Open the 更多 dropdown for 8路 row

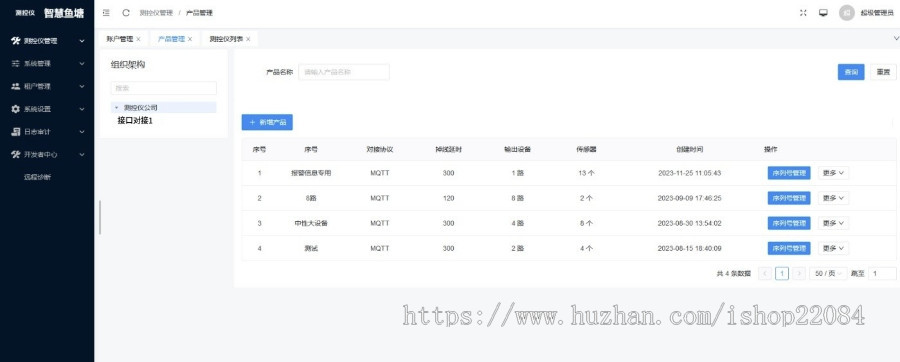pyautogui.click(x=833, y=198)
